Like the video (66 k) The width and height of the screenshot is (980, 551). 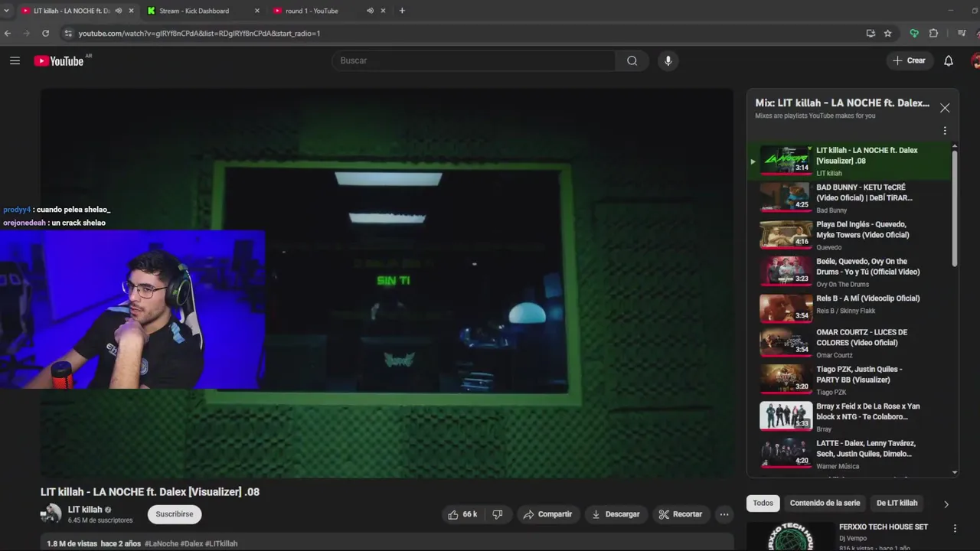tap(462, 514)
